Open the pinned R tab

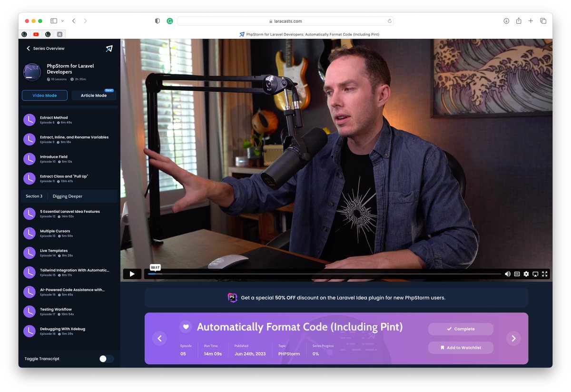[59, 34]
